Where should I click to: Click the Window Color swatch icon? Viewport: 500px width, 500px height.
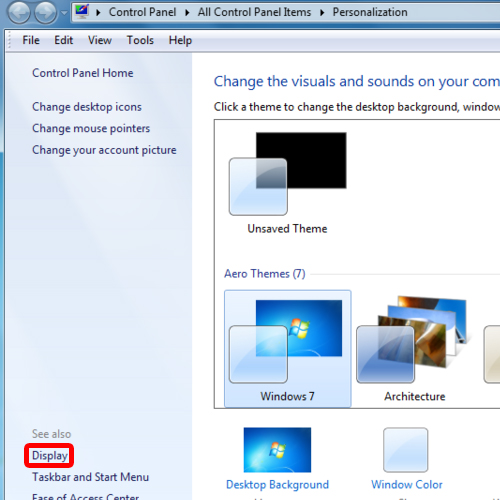(406, 450)
